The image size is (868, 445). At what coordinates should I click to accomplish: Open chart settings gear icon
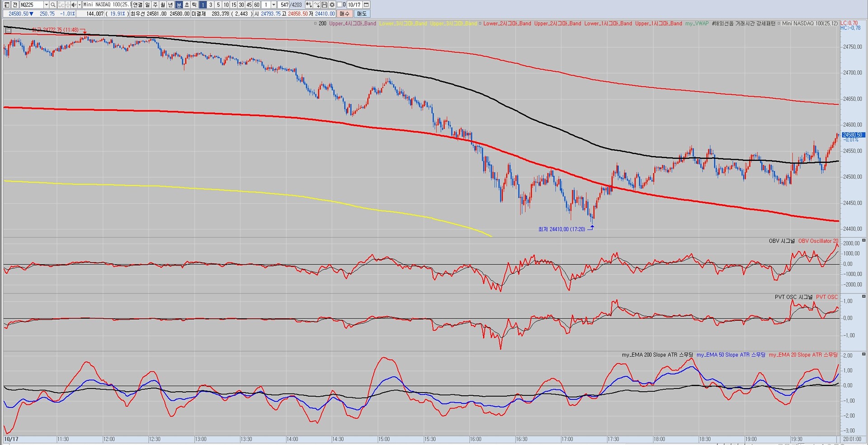click(332, 5)
